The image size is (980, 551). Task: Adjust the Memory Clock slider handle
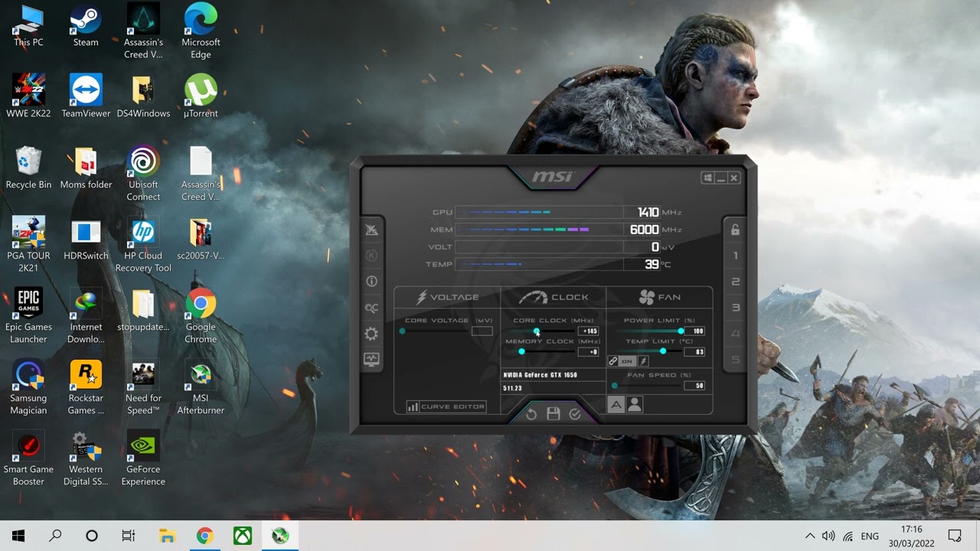[x=521, y=351]
